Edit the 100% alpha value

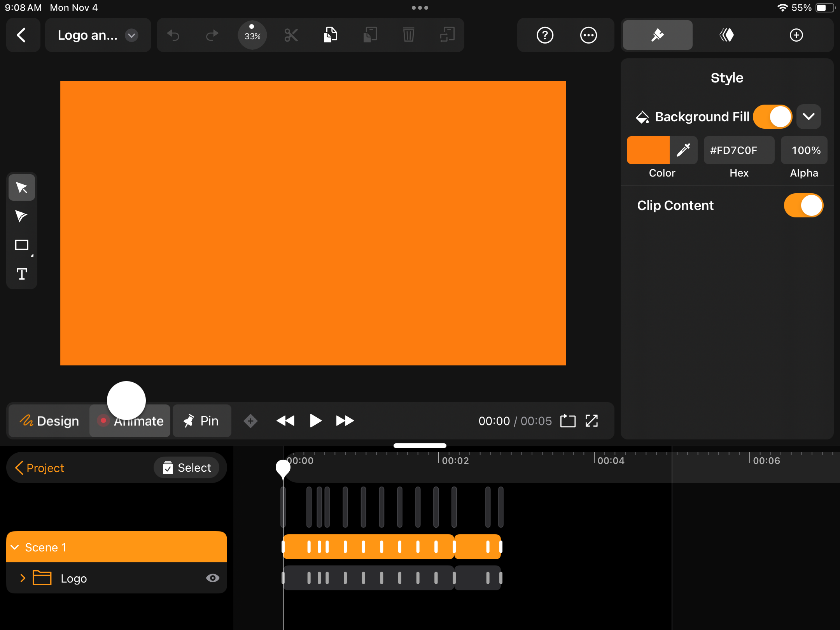click(x=804, y=150)
